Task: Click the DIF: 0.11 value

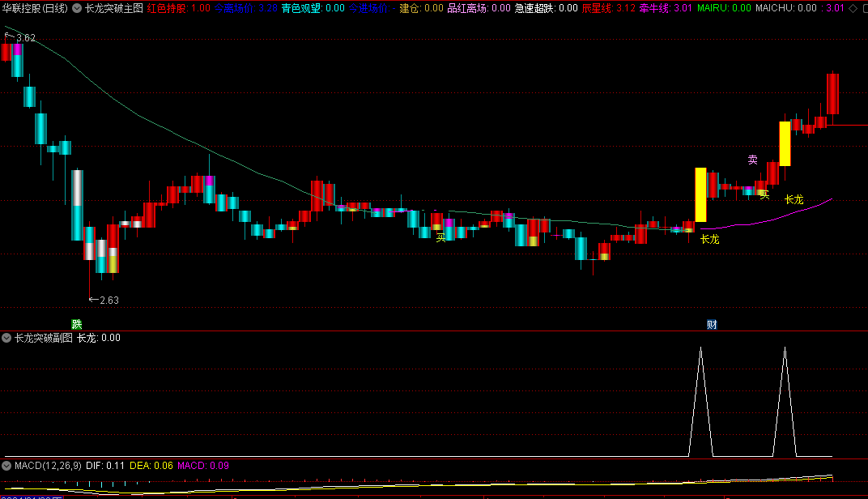Action: (x=105, y=466)
